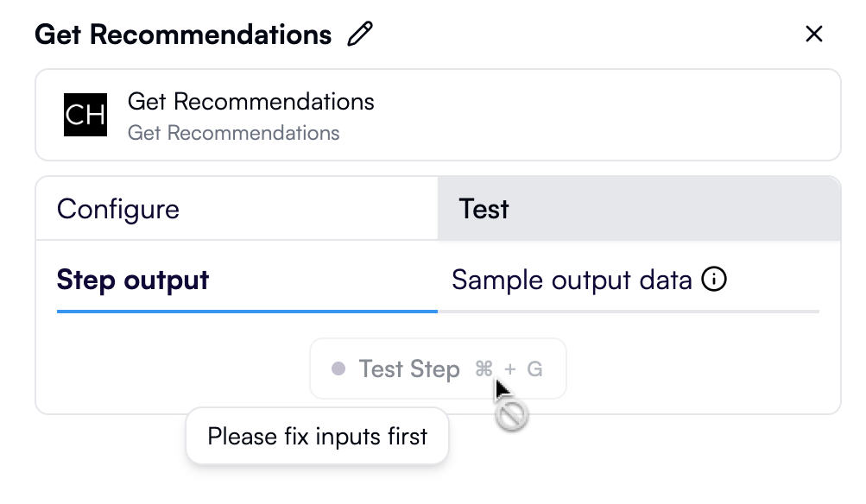The image size is (866, 504).
Task: Click the pencil icon to rename step
Action: coord(360,35)
